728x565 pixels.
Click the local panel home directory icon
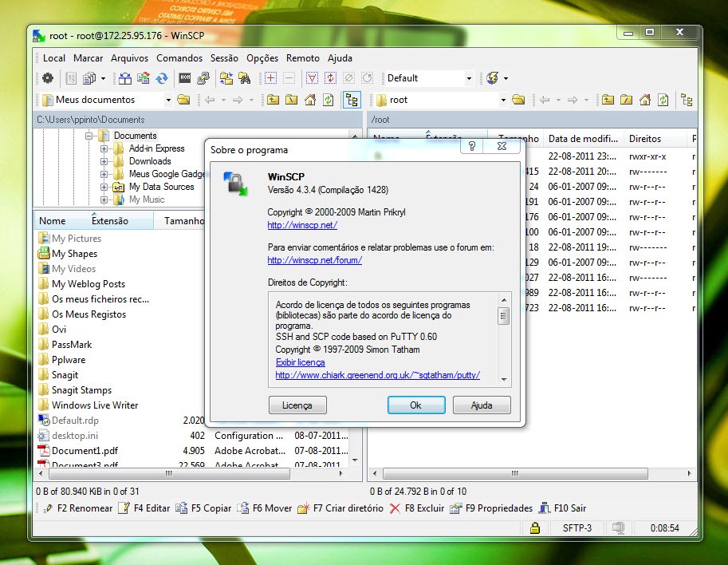[309, 100]
